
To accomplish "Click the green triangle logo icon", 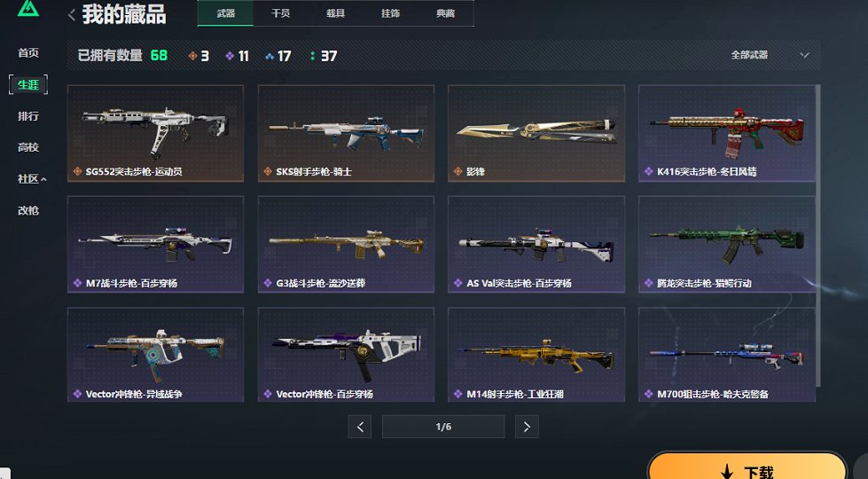I will pos(28,8).
